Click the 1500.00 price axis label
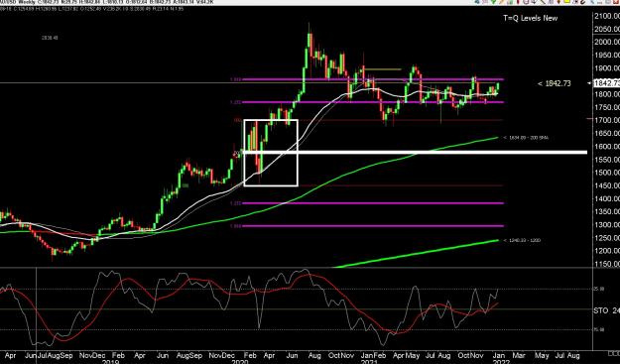This screenshot has height=364, width=620. pos(607,173)
